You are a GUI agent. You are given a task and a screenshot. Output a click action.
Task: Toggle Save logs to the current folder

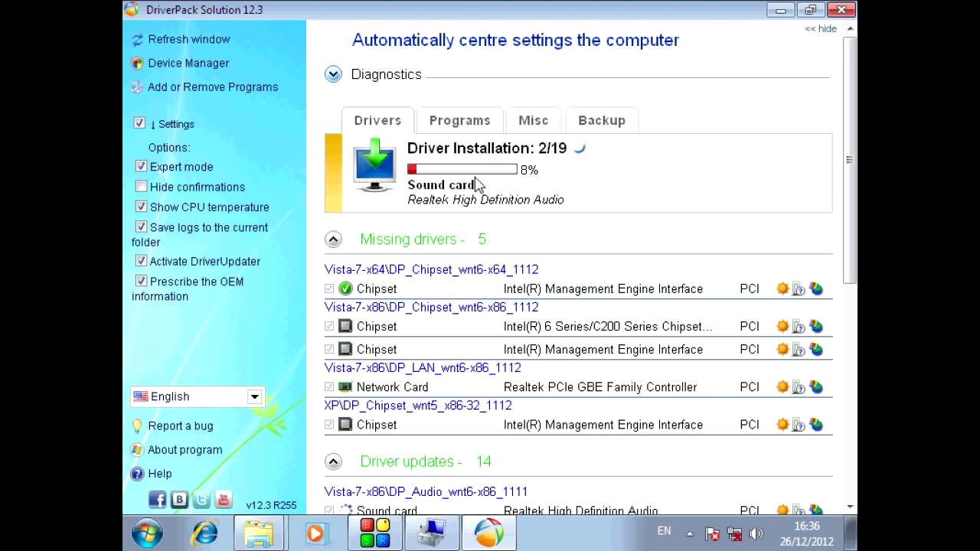[141, 227]
